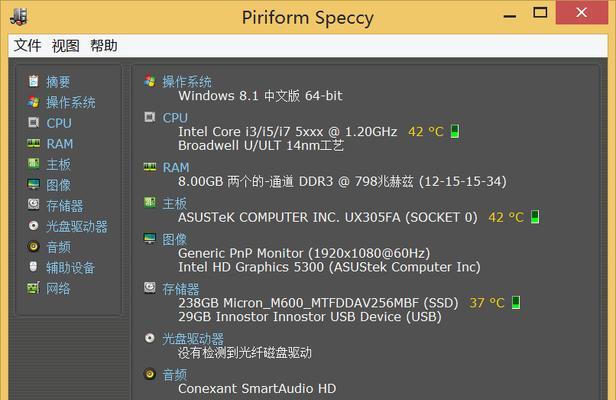The width and height of the screenshot is (616, 400).
Task: Click the speaker icon beside sidebar 音频
Action: pos(33,246)
